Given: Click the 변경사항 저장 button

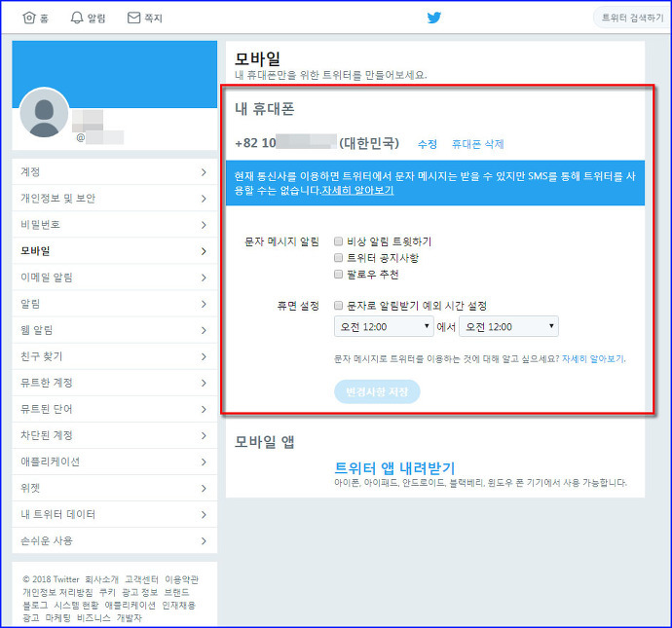Looking at the screenshot, I should tap(377, 391).
